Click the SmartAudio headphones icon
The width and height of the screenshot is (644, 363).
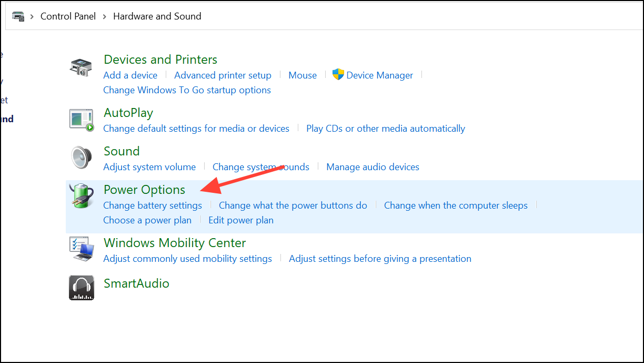click(x=82, y=288)
